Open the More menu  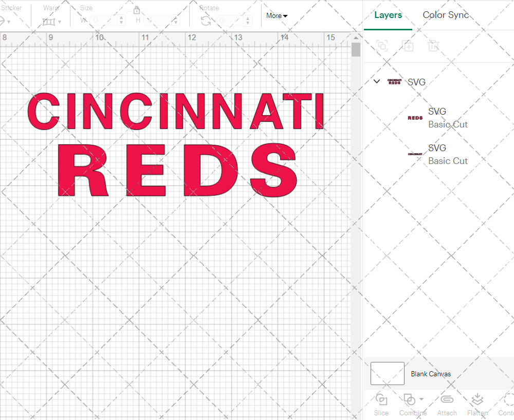pos(277,15)
